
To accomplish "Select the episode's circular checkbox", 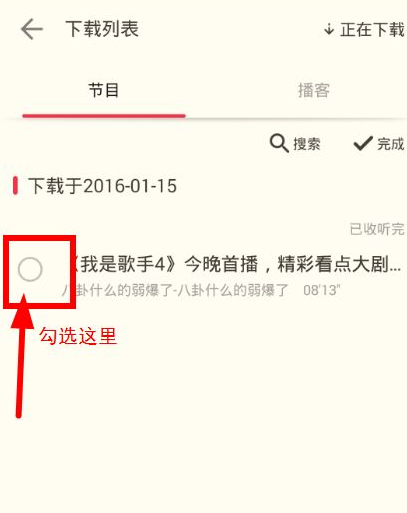I will [30, 269].
